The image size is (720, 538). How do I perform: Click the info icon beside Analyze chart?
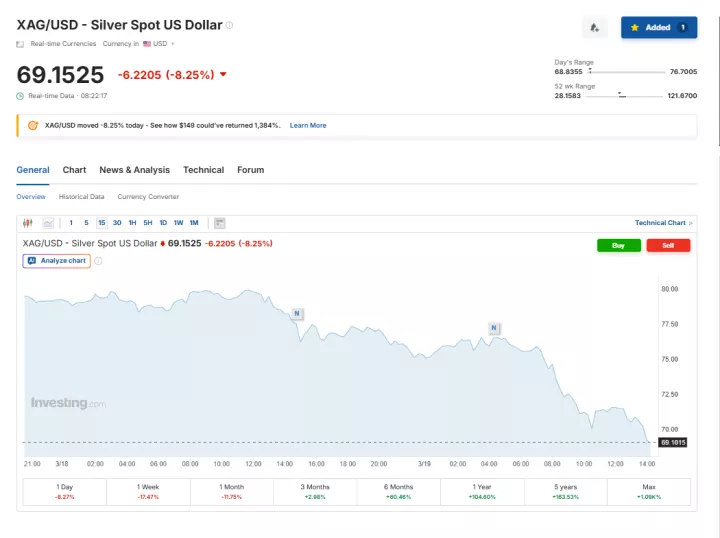point(98,261)
